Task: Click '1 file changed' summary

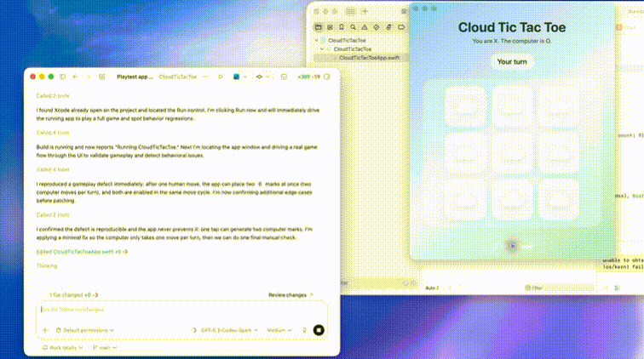Action: (73, 295)
